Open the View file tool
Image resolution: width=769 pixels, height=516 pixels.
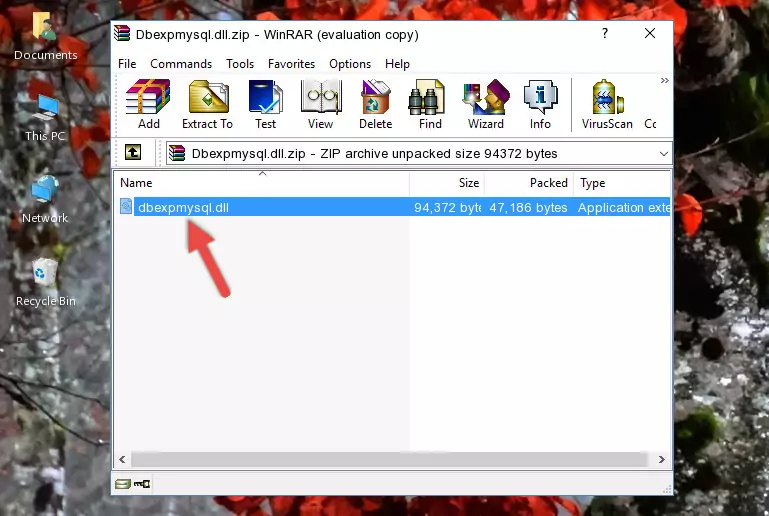(x=321, y=104)
